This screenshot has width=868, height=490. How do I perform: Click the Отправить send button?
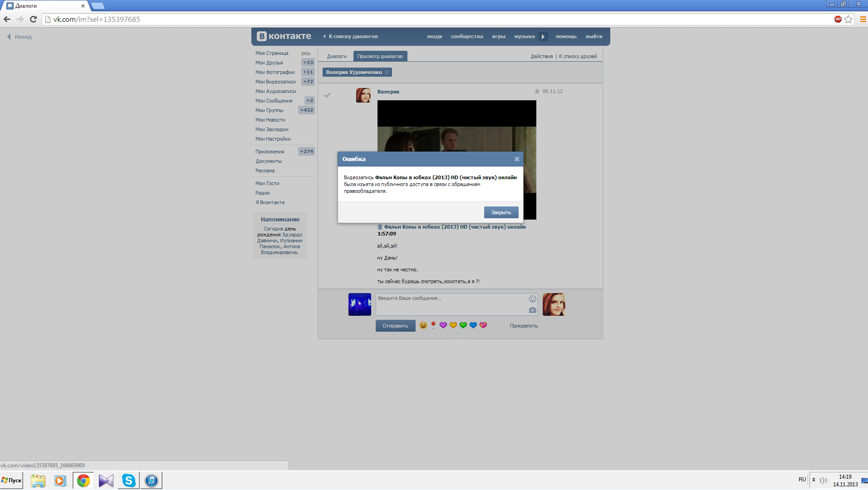click(395, 326)
